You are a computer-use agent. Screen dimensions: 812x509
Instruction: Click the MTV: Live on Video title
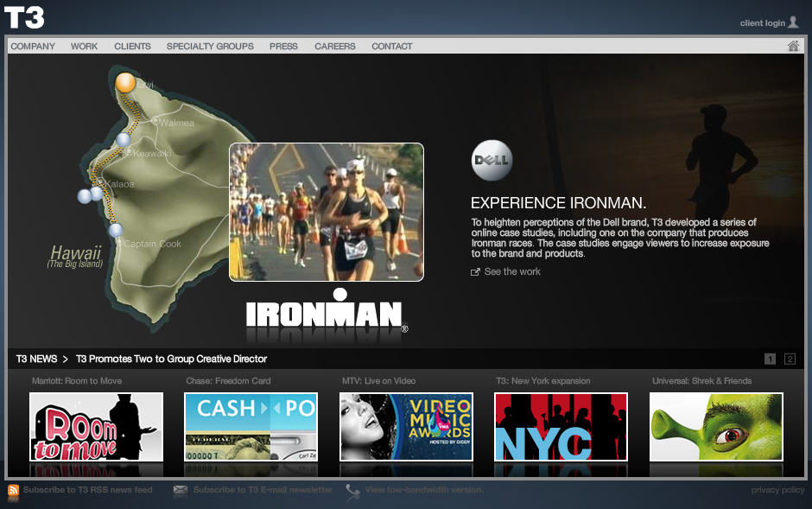(x=378, y=381)
